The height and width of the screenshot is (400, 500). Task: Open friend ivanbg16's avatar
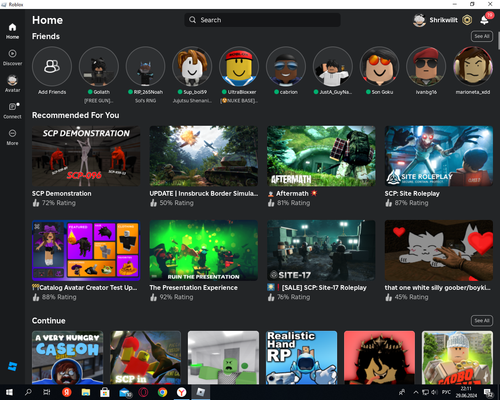(426, 66)
